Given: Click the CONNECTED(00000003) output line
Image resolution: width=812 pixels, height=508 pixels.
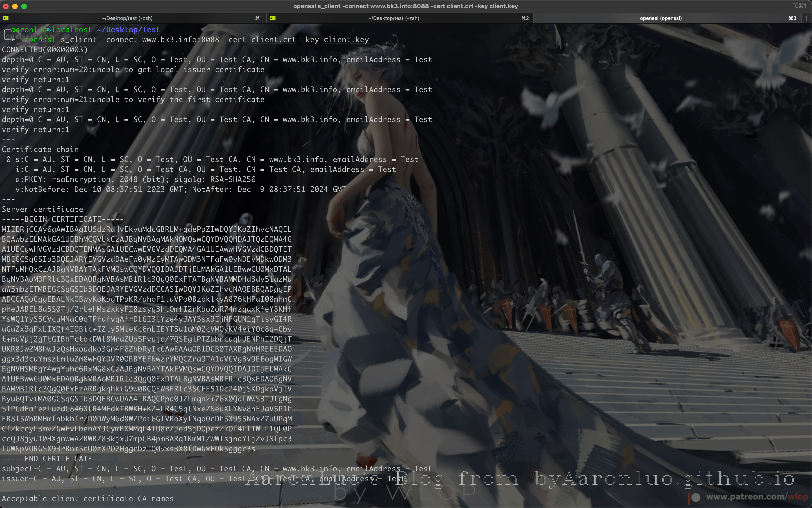Looking at the screenshot, I should pos(45,49).
